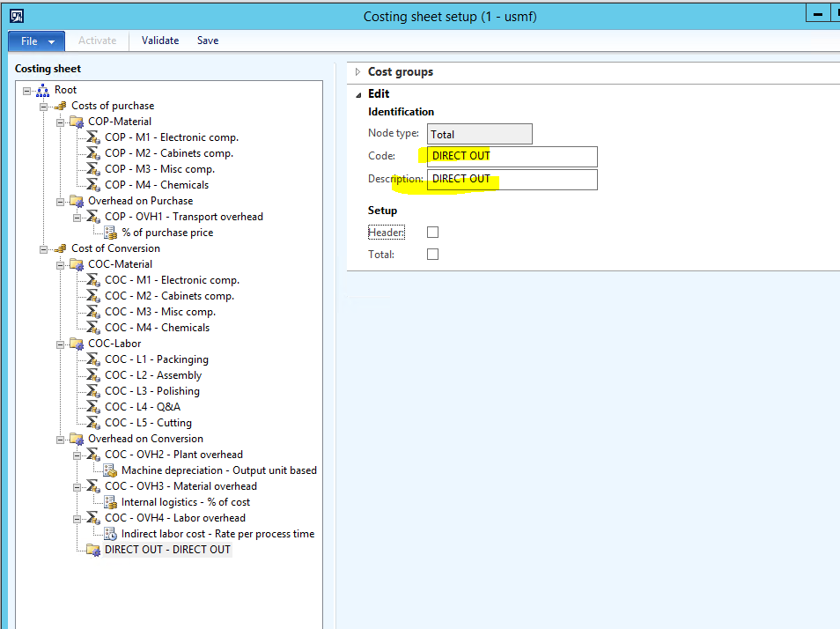Click the Root hierarchy icon
The width and height of the screenshot is (840, 629).
[43, 90]
